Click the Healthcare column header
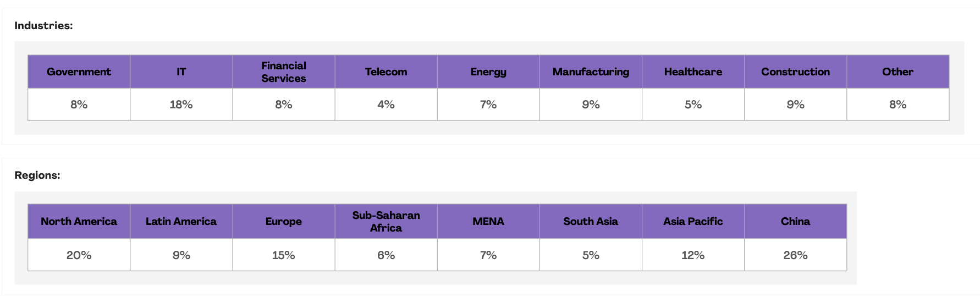 693,72
